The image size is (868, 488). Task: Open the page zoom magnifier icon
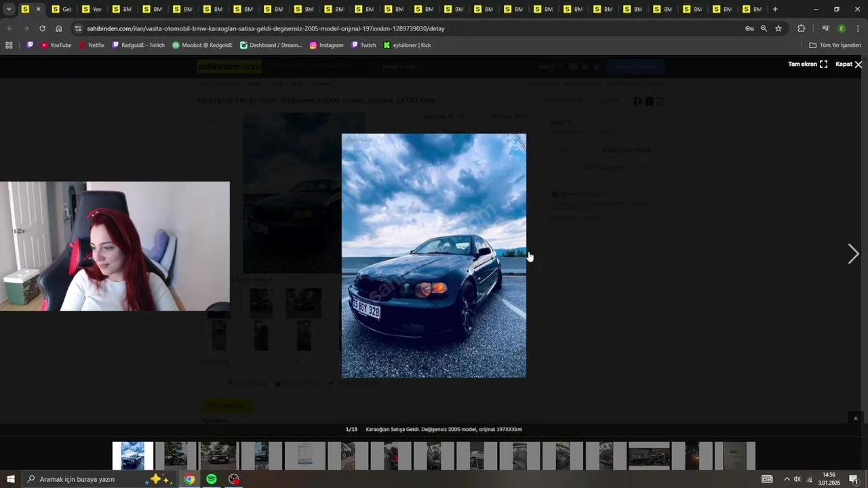(764, 28)
